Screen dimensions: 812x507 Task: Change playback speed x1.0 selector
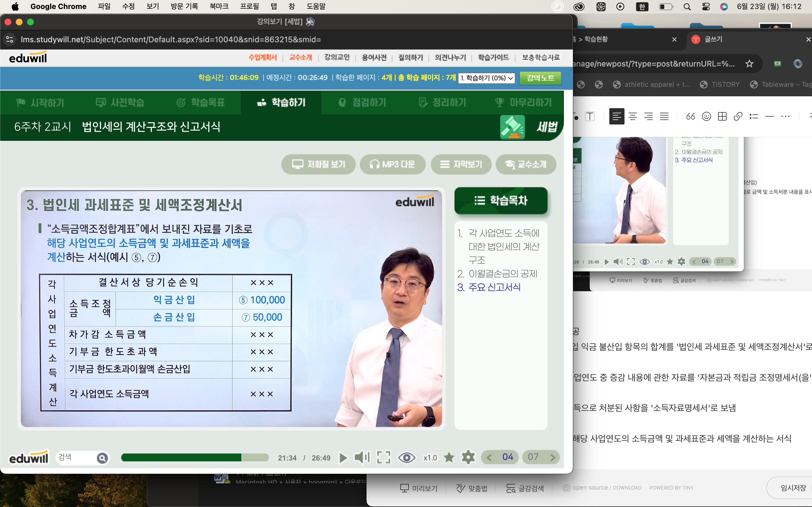[430, 458]
